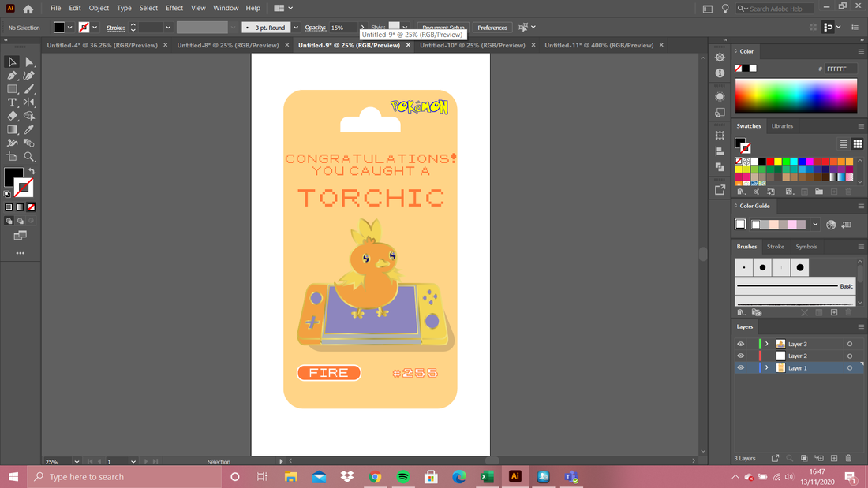Viewport: 868px width, 488px height.
Task: Delete selection trash icon in Layers
Action: pos(848,458)
